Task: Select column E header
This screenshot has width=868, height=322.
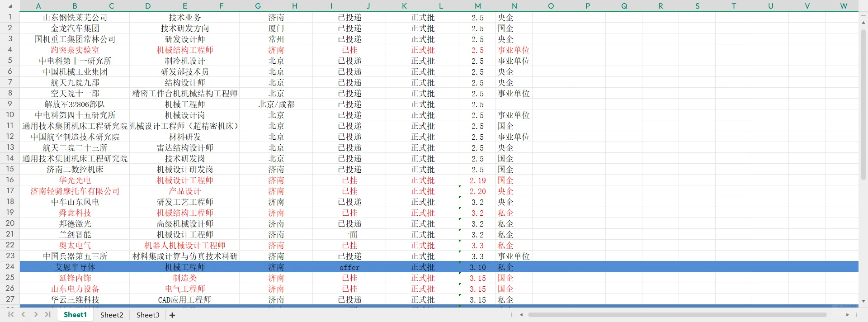Action: (185, 6)
